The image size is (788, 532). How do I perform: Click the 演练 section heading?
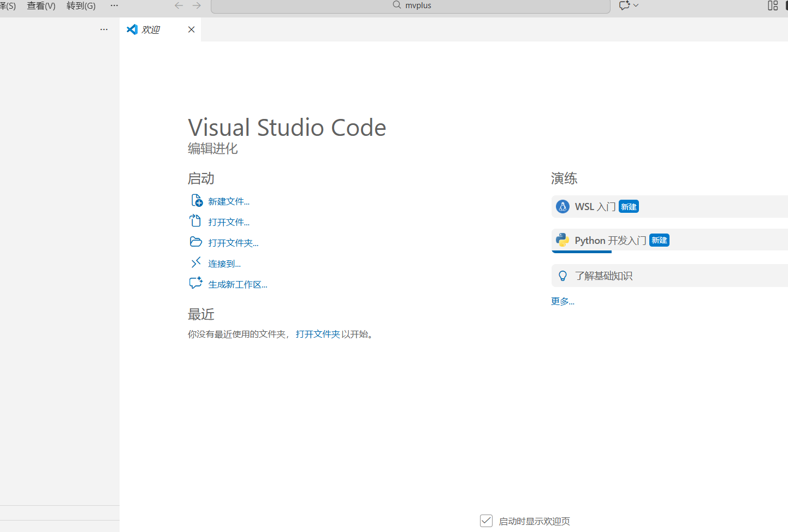point(564,178)
